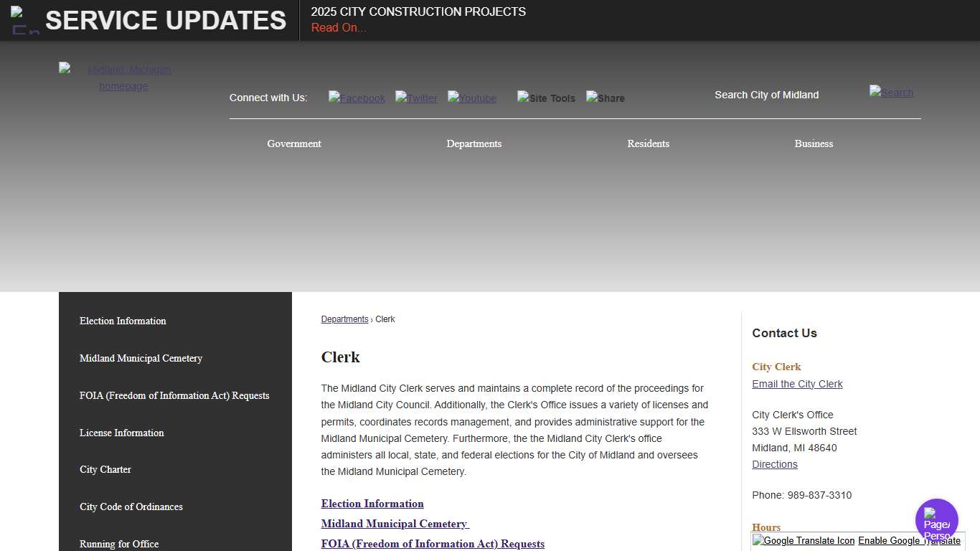Expand the Business navigation menu
This screenshot has height=551, width=980.
pos(814,143)
